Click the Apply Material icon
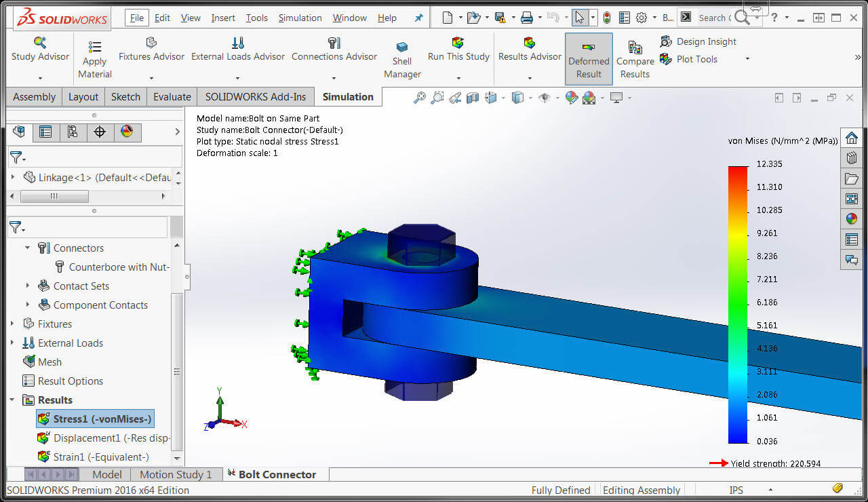Viewport: 868px width, 502px height. pyautogui.click(x=95, y=47)
